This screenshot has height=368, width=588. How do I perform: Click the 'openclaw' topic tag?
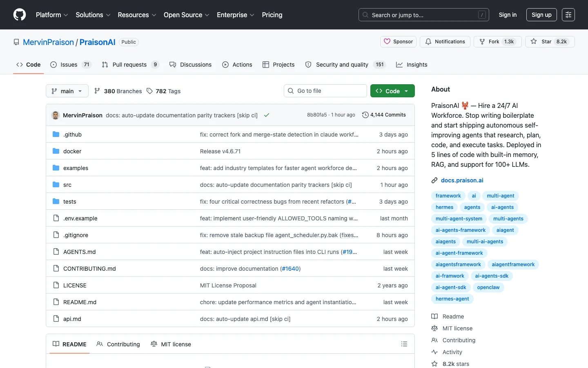coord(488,287)
